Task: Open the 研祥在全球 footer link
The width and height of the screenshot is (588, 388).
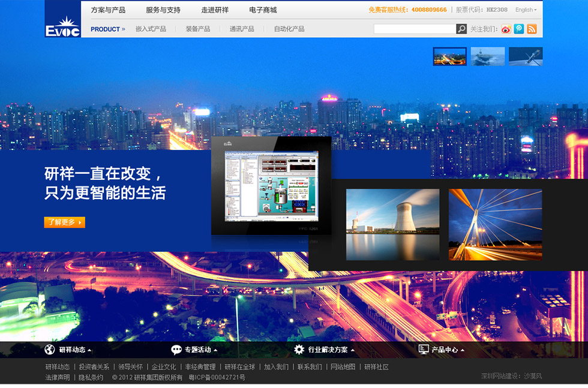Action: tap(239, 367)
